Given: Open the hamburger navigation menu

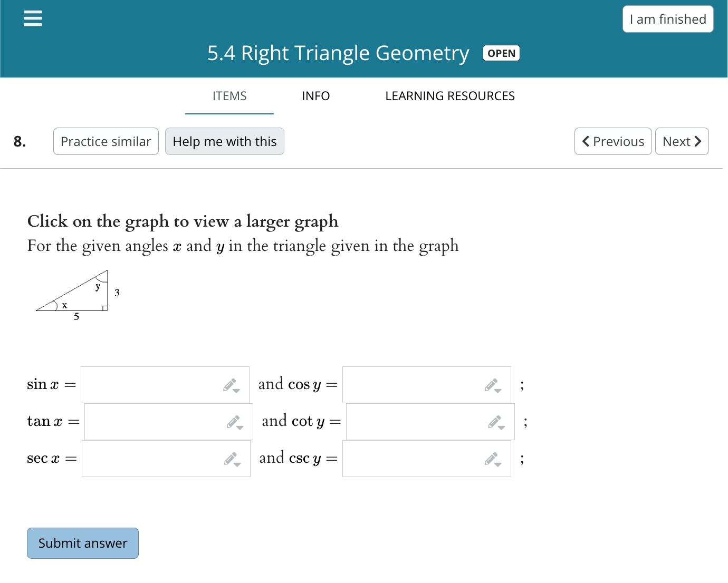Looking at the screenshot, I should click(x=33, y=18).
